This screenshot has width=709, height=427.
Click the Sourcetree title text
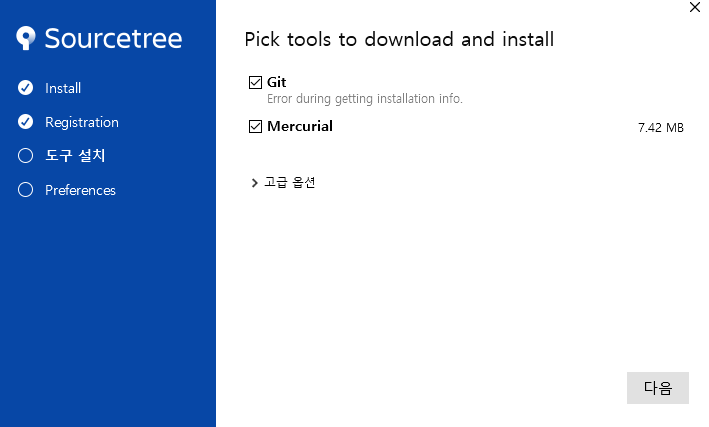coord(113,38)
